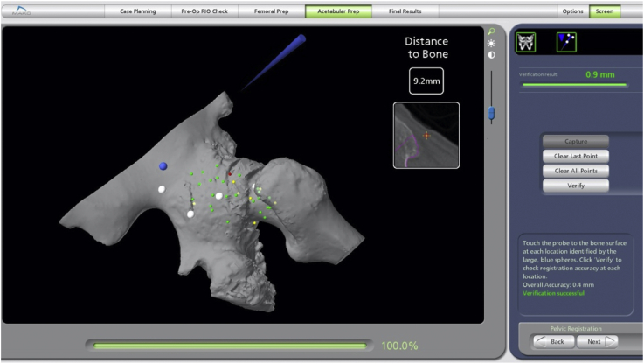Click the large blue sphere on pelvis
The width and height of the screenshot is (644, 364).
163,165
